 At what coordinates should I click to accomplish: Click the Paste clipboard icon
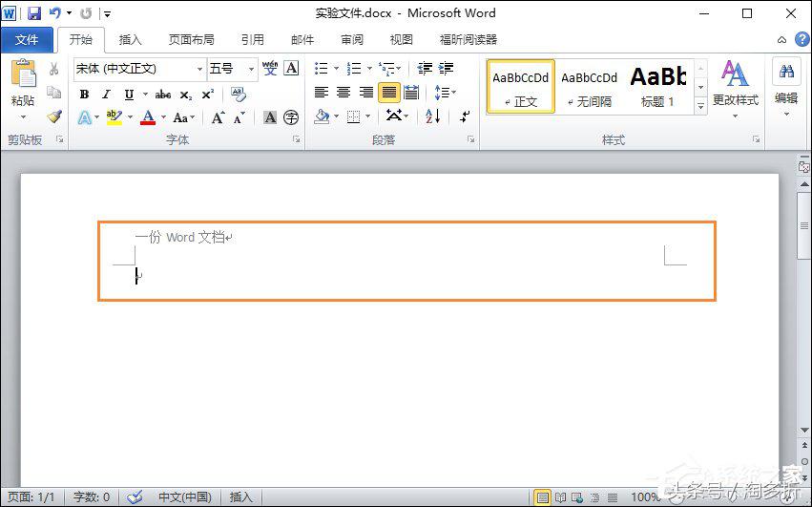(x=23, y=75)
